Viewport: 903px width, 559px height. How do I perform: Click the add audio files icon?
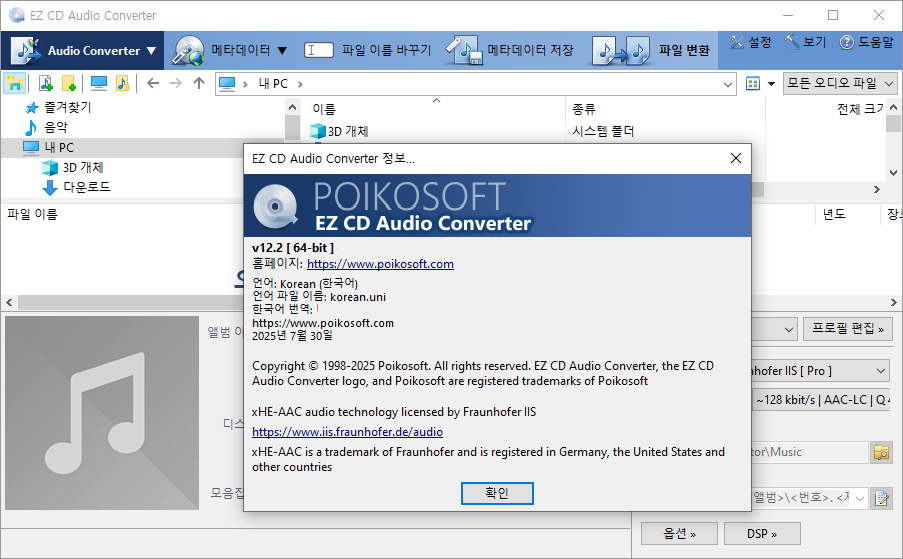click(x=45, y=83)
